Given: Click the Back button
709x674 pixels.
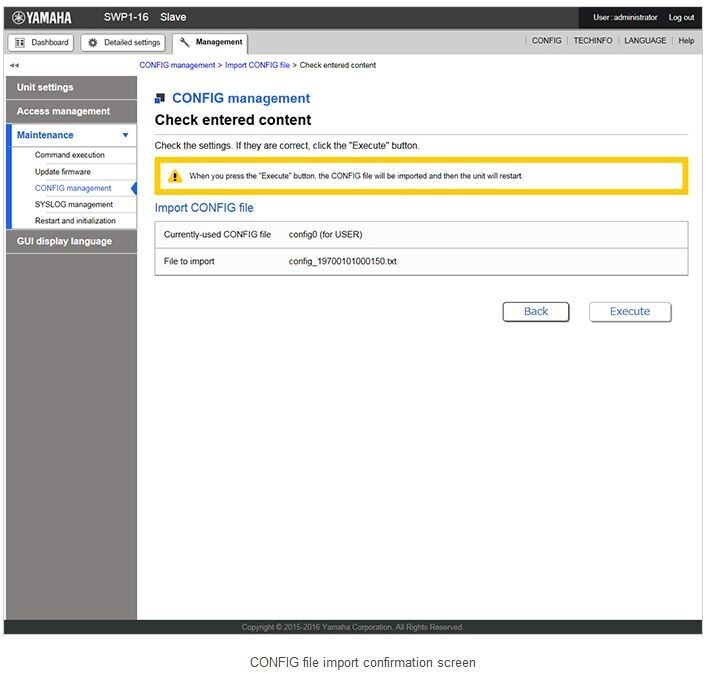Looking at the screenshot, I should coord(536,312).
